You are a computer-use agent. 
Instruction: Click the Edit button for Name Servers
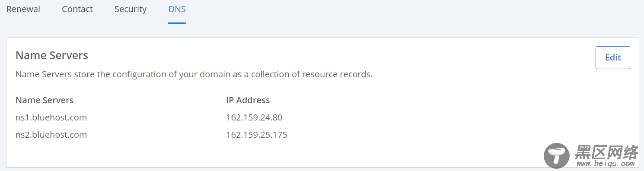click(613, 57)
